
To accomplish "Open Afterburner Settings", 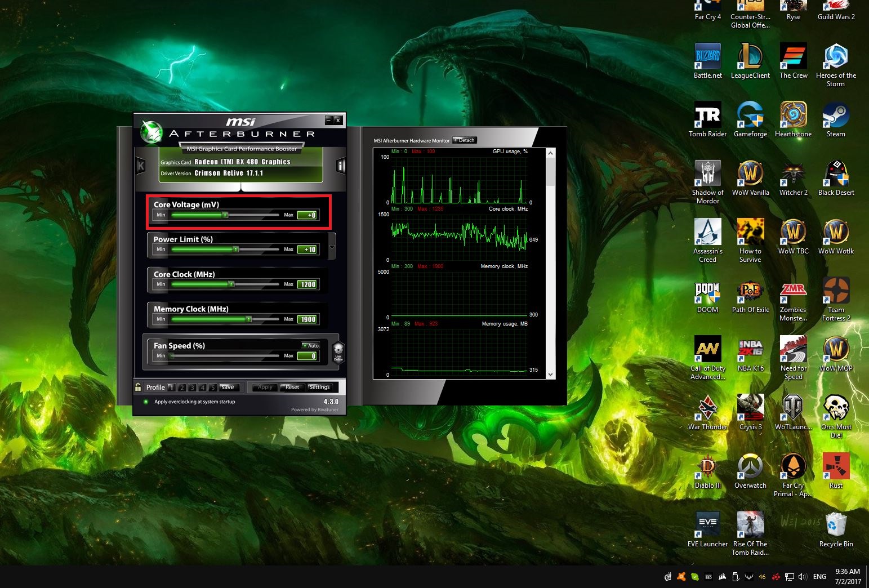I will tap(319, 387).
